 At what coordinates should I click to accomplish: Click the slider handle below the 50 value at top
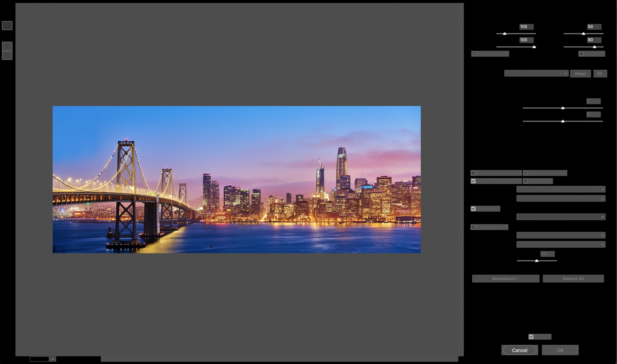pyautogui.click(x=583, y=34)
